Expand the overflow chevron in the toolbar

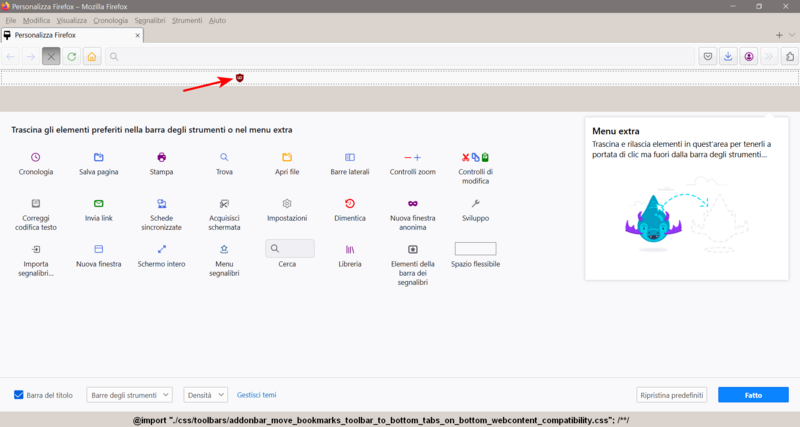[769, 57]
